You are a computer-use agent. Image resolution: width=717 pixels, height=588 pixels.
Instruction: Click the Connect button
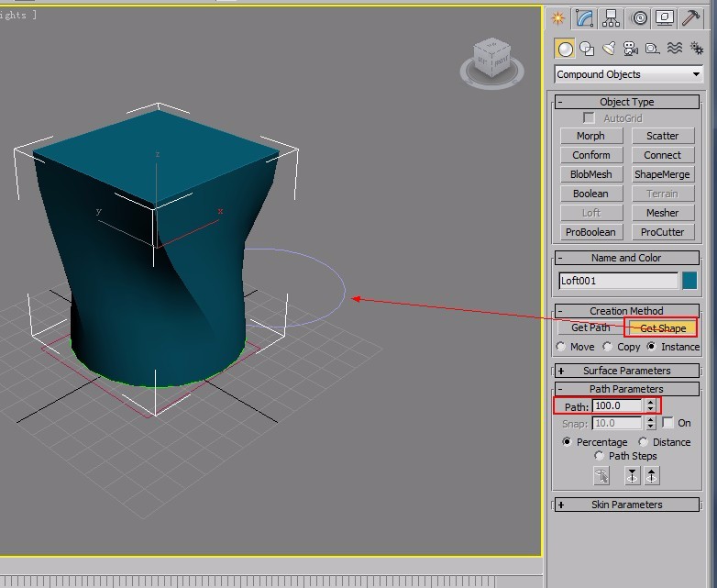pyautogui.click(x=663, y=155)
